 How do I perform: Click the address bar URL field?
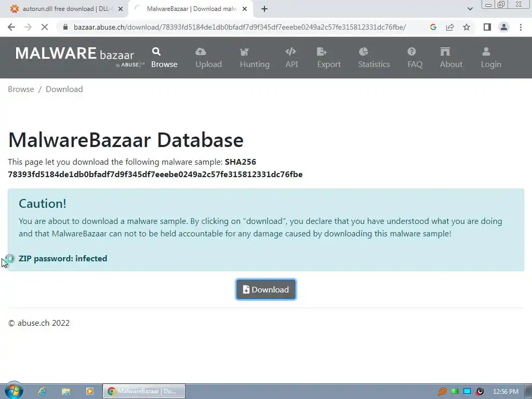tap(240, 27)
